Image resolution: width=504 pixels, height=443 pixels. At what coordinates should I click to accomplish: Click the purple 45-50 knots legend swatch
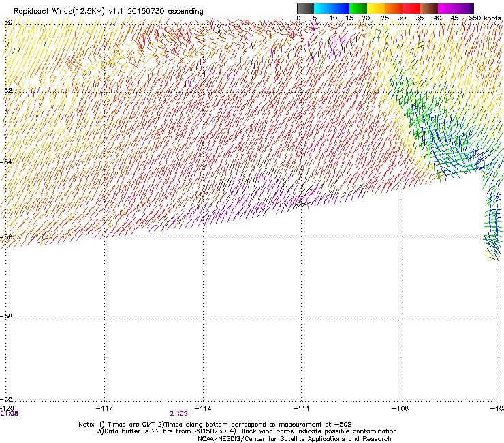pos(464,8)
